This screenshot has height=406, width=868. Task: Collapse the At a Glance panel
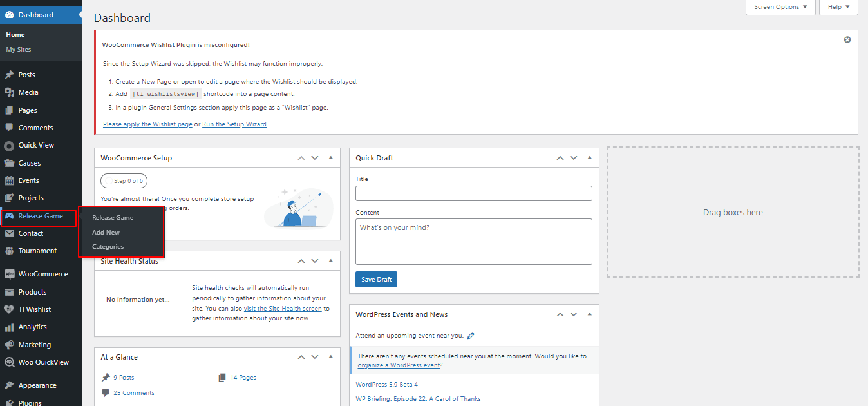[331, 357]
